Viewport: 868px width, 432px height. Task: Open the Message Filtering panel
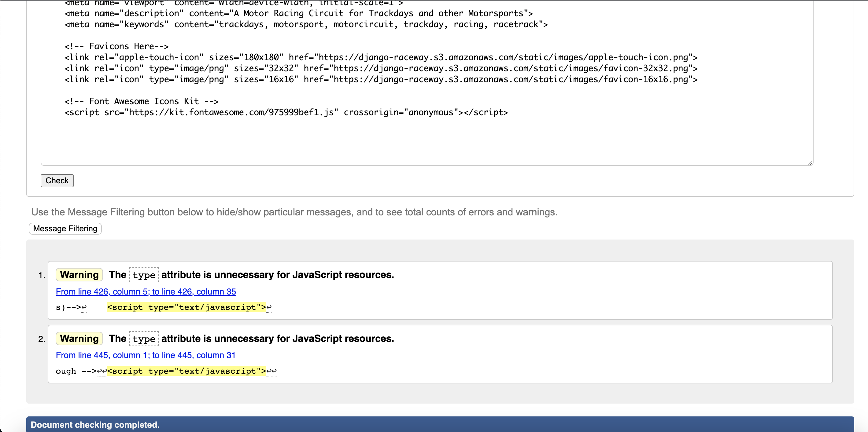click(x=65, y=229)
